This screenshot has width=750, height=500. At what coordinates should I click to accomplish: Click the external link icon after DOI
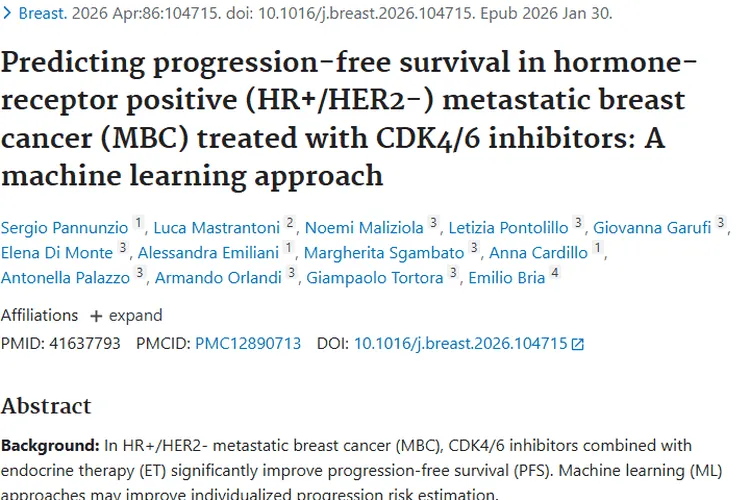click(x=577, y=344)
